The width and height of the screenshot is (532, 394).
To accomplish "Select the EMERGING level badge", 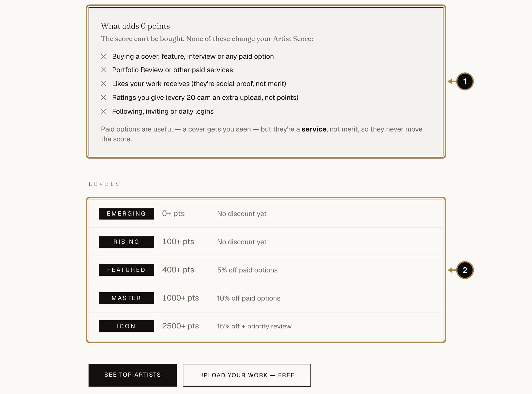I will 126,214.
